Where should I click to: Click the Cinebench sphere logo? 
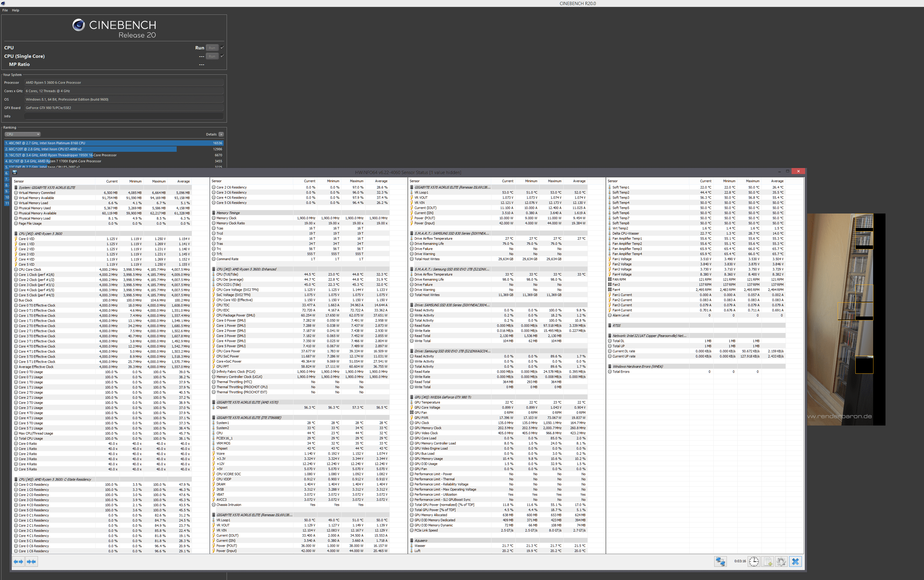tap(79, 25)
